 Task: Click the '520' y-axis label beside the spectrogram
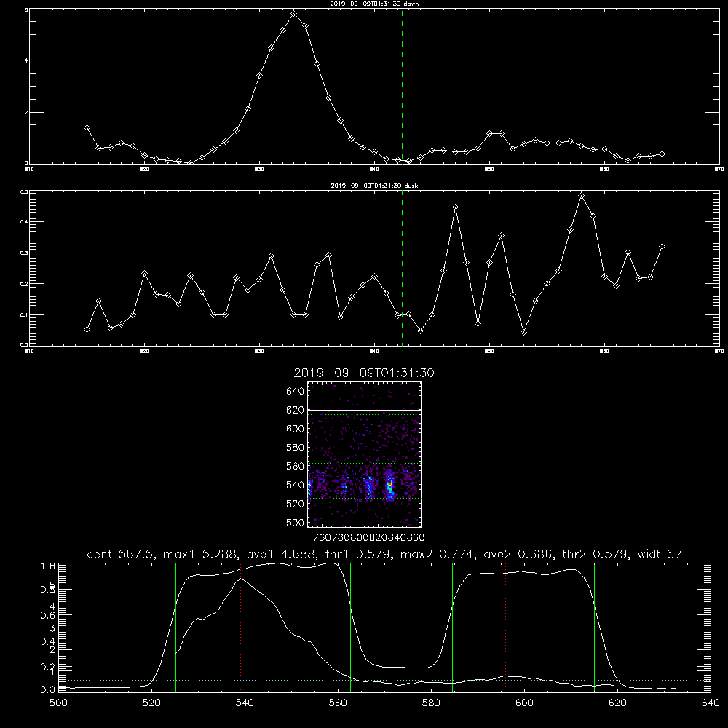pyautogui.click(x=295, y=504)
